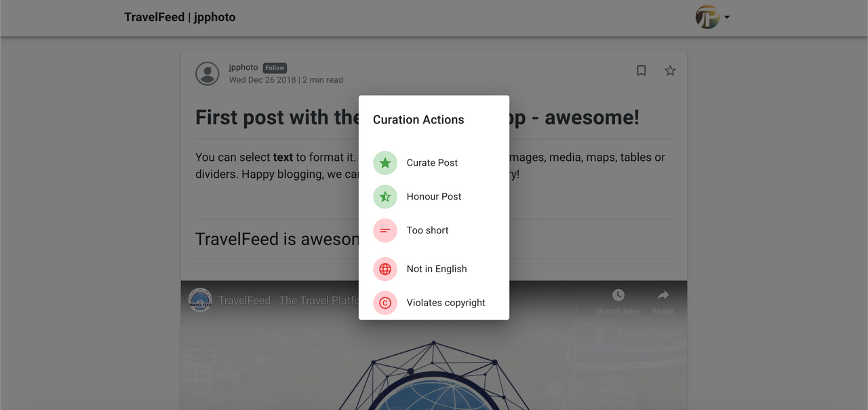Click the Watch later clock icon on the video
Viewport: 868px width, 410px height.
click(x=618, y=295)
